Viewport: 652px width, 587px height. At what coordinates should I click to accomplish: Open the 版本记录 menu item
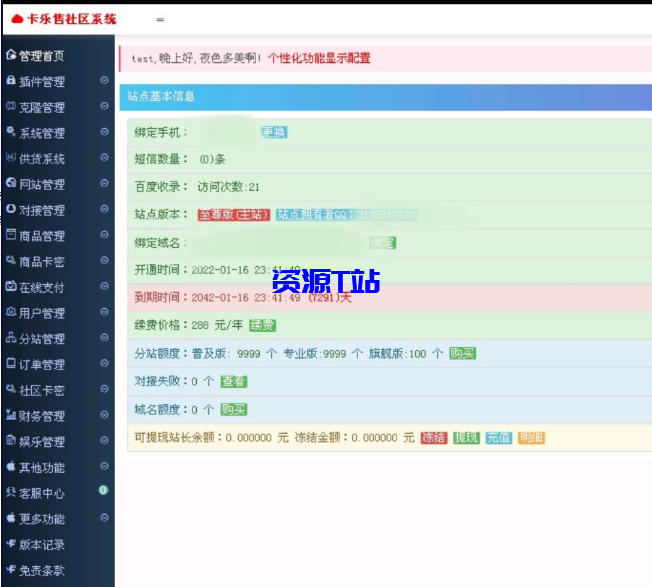58,544
